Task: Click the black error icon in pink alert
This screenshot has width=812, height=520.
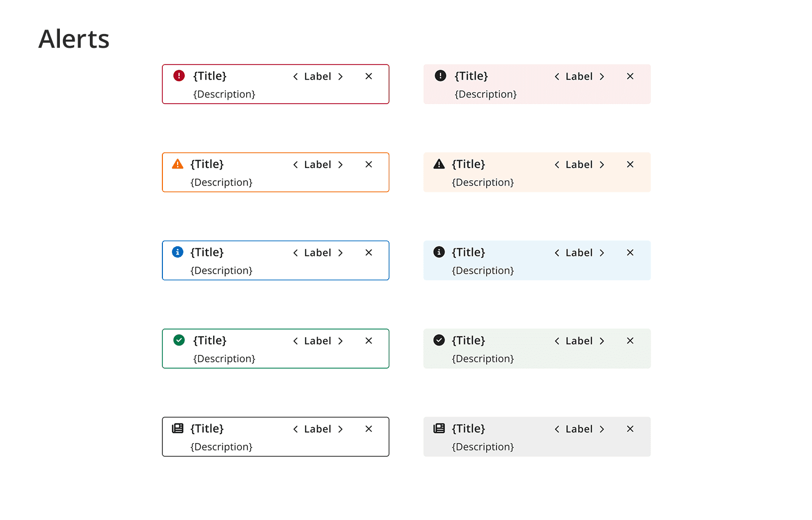Action: tap(440, 76)
